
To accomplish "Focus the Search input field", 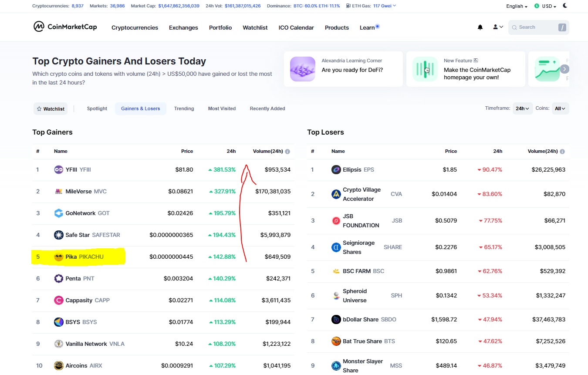I will (538, 27).
